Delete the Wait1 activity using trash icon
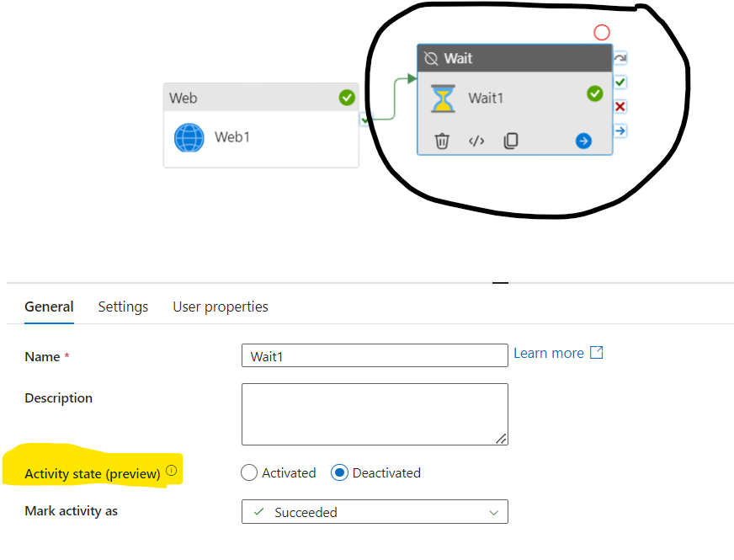The height and width of the screenshot is (560, 734). tap(441, 141)
